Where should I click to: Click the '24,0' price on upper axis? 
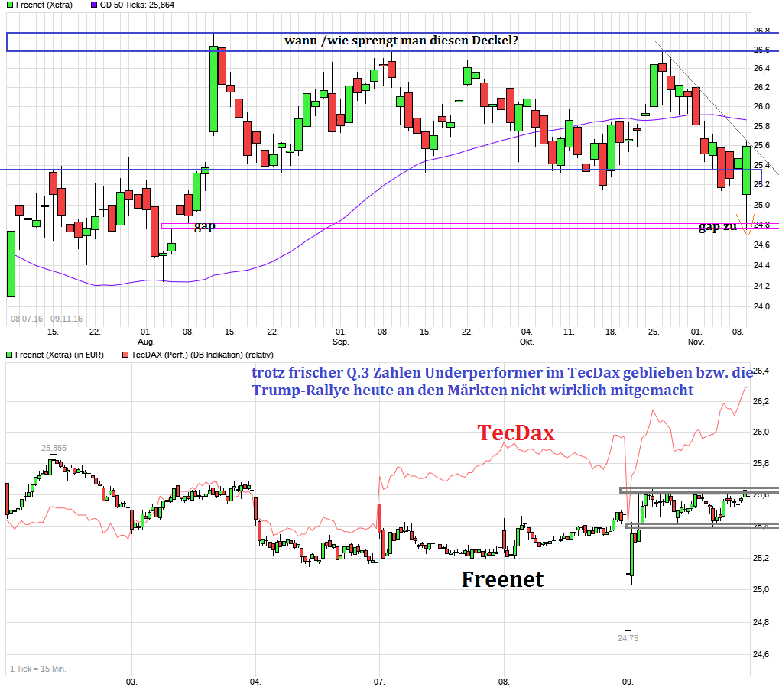(761, 306)
